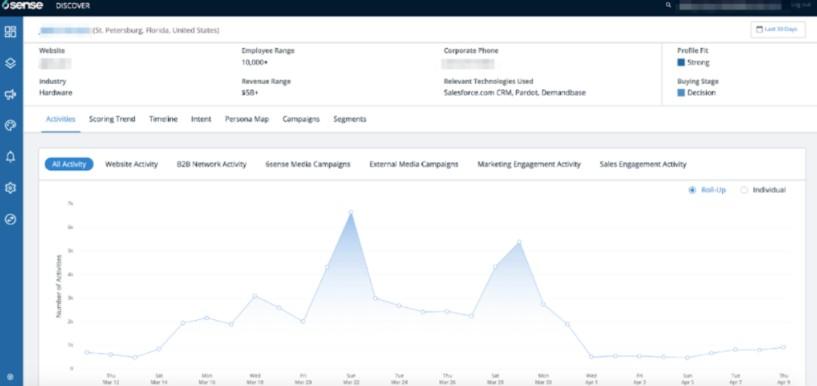Open the gear settings sidebar icon
817x386 pixels.
click(10, 188)
